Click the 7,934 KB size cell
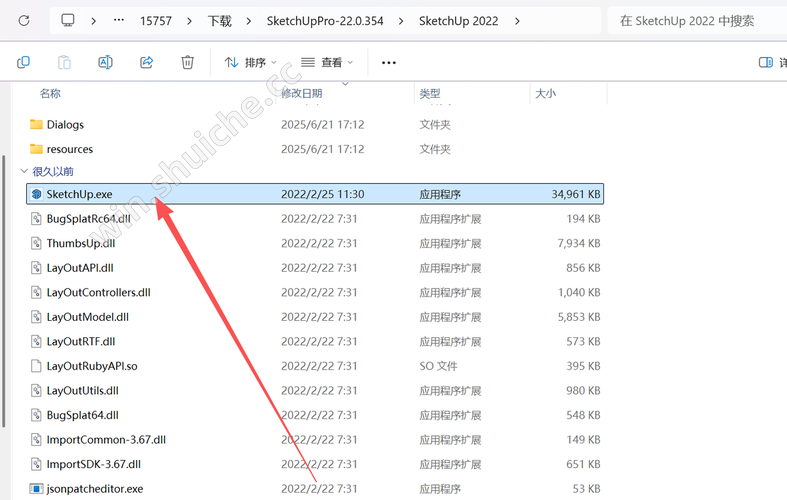787x500 pixels. tap(579, 243)
